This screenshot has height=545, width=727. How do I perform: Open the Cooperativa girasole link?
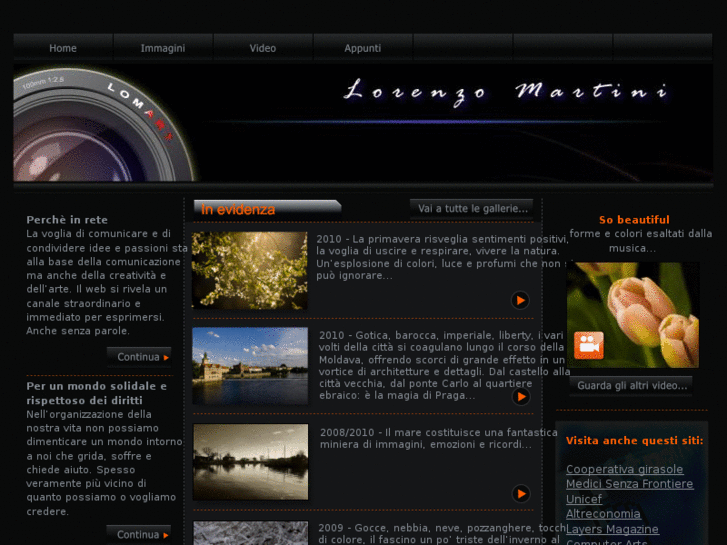pyautogui.click(x=625, y=469)
